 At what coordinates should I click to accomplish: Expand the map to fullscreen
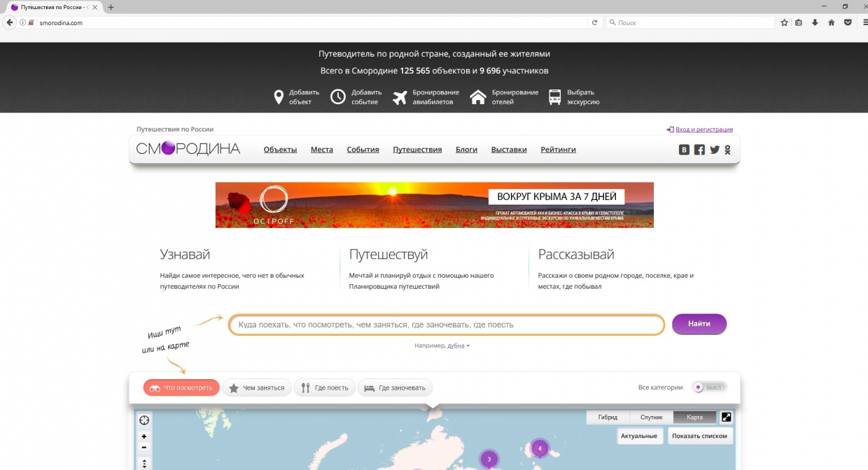tap(726, 417)
